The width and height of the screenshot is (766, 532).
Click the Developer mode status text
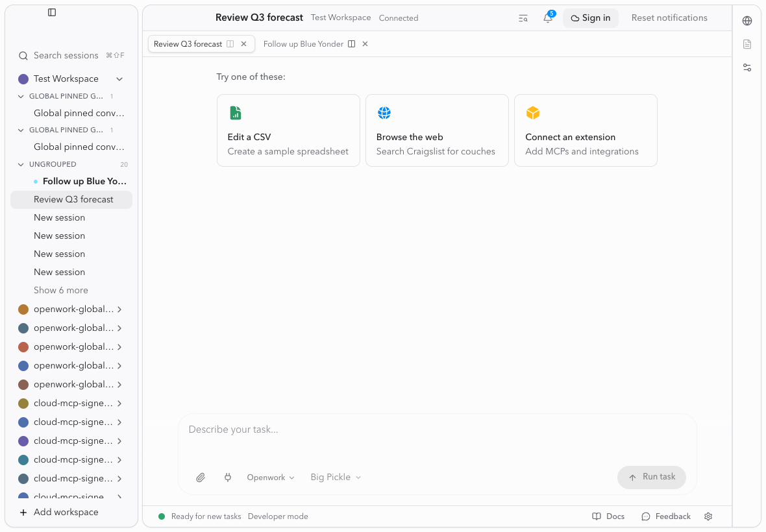pyautogui.click(x=278, y=516)
